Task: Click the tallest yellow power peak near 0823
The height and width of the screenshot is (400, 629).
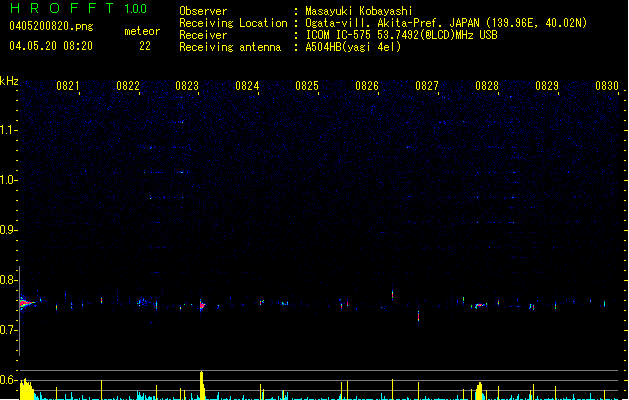Action: (202, 385)
